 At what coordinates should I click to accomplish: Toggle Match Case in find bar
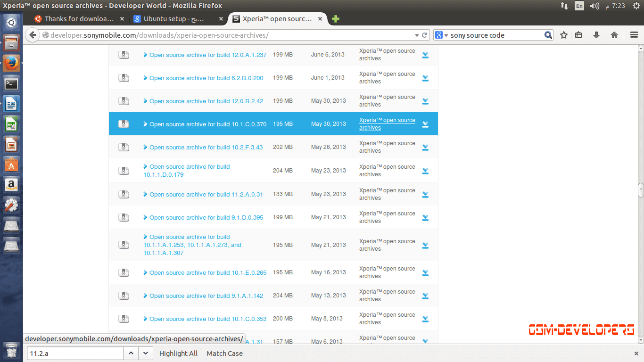(224, 353)
